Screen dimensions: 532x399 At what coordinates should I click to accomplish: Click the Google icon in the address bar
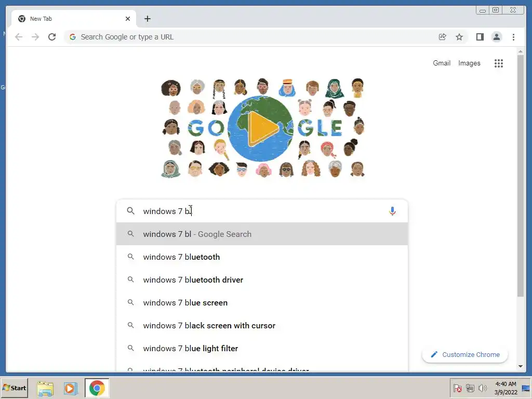pyautogui.click(x=72, y=37)
